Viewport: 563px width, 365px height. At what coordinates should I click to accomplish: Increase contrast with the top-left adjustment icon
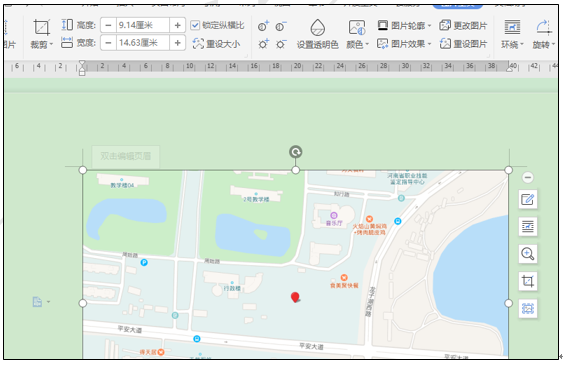click(x=263, y=26)
